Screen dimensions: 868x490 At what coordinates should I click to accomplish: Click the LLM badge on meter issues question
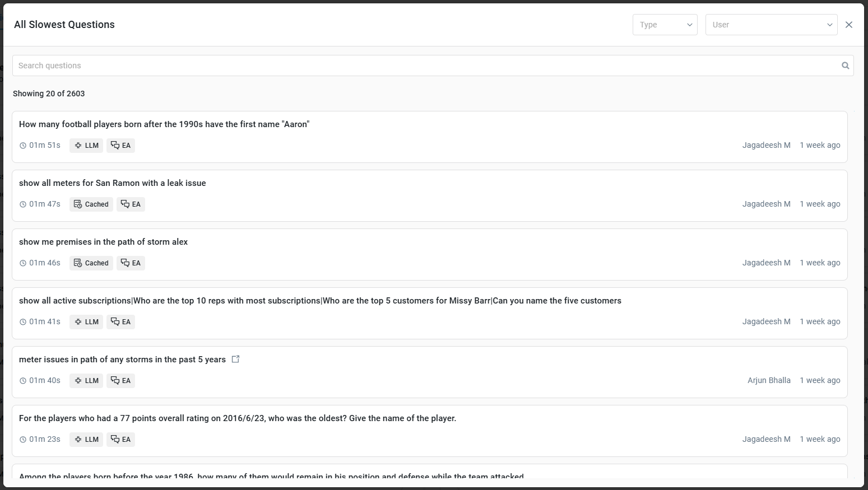click(x=86, y=381)
